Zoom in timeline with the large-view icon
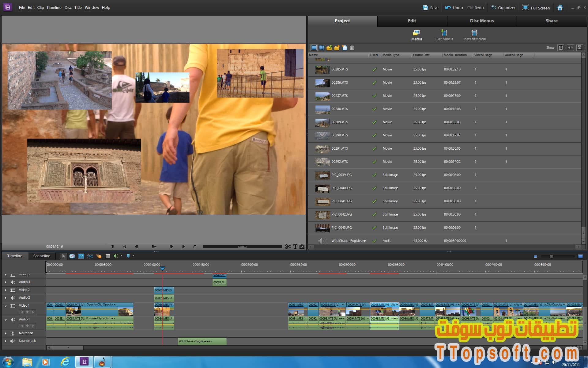The image size is (588, 368). click(580, 256)
